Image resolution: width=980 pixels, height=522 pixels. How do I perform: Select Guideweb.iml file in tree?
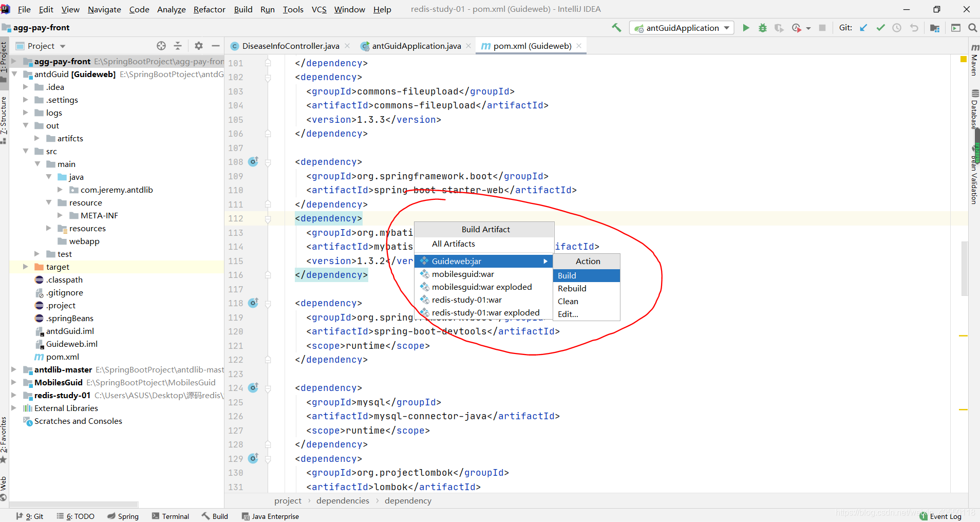pyautogui.click(x=71, y=344)
